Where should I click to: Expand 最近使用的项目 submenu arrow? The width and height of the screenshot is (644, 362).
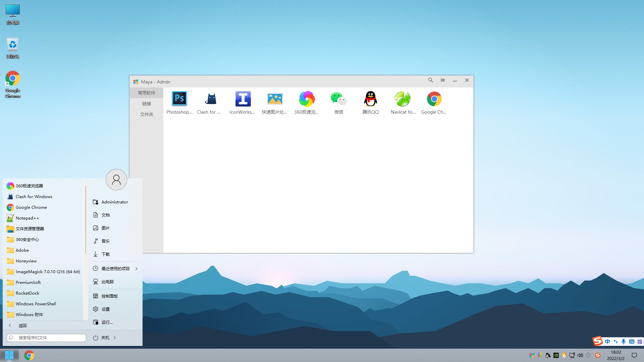pyautogui.click(x=137, y=268)
